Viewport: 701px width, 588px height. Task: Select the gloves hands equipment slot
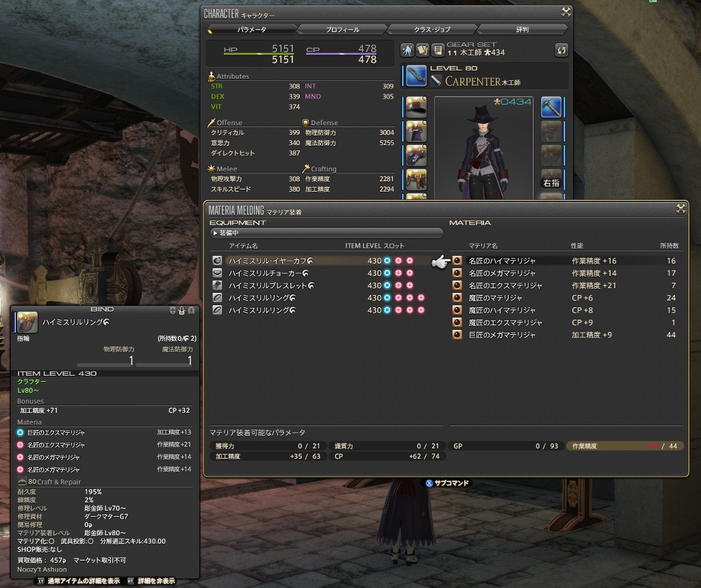click(416, 155)
